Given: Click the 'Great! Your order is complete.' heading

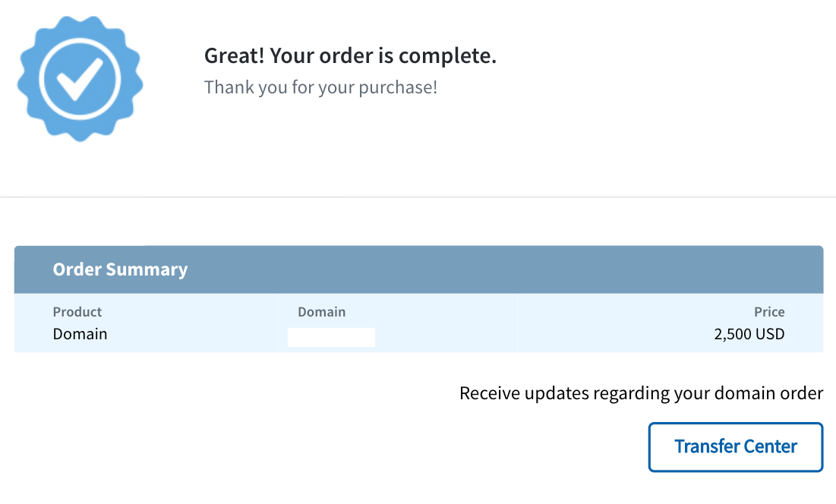Looking at the screenshot, I should pyautogui.click(x=350, y=56).
